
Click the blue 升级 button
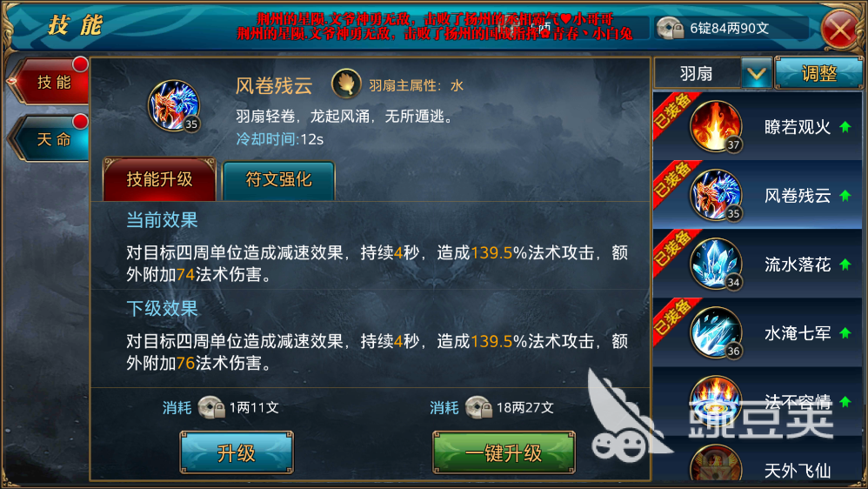(237, 453)
